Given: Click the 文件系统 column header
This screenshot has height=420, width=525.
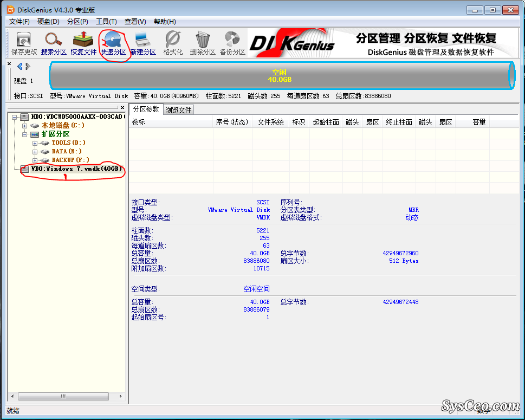Looking at the screenshot, I should click(271, 122).
